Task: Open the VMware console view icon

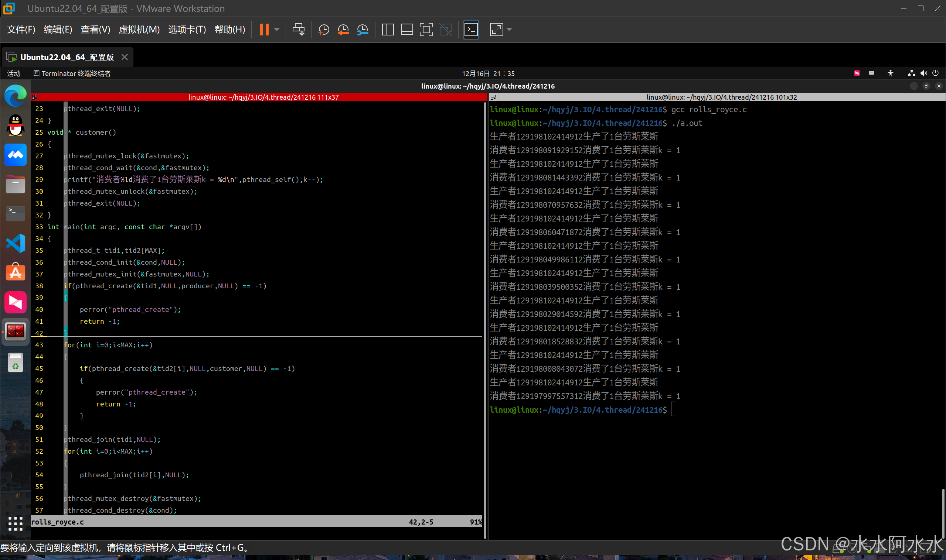Action: pos(471,30)
